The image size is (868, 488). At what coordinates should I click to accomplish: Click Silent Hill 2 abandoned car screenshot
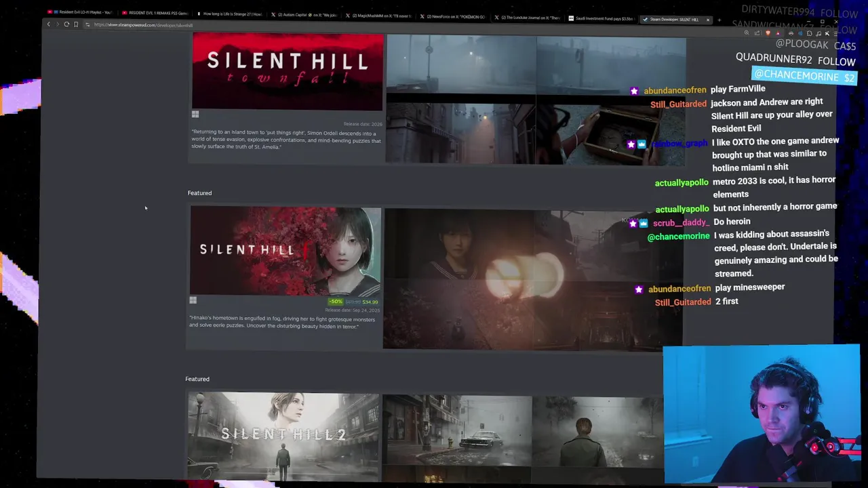click(x=457, y=431)
